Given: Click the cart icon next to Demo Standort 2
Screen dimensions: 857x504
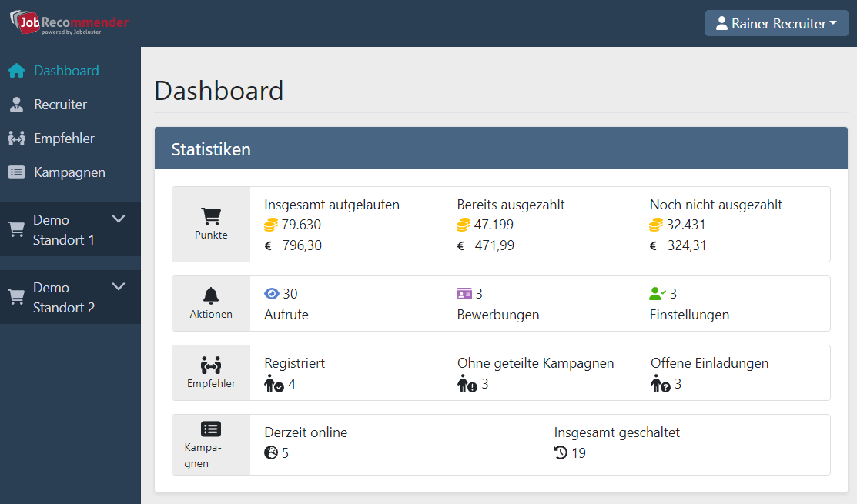Looking at the screenshot, I should [15, 296].
